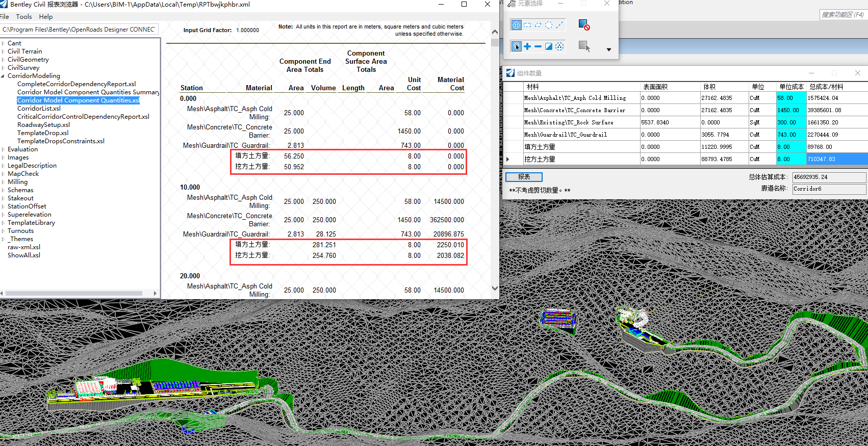Image resolution: width=868 pixels, height=446 pixels.
Task: Choose the Circle selection method icon
Action: click(549, 25)
